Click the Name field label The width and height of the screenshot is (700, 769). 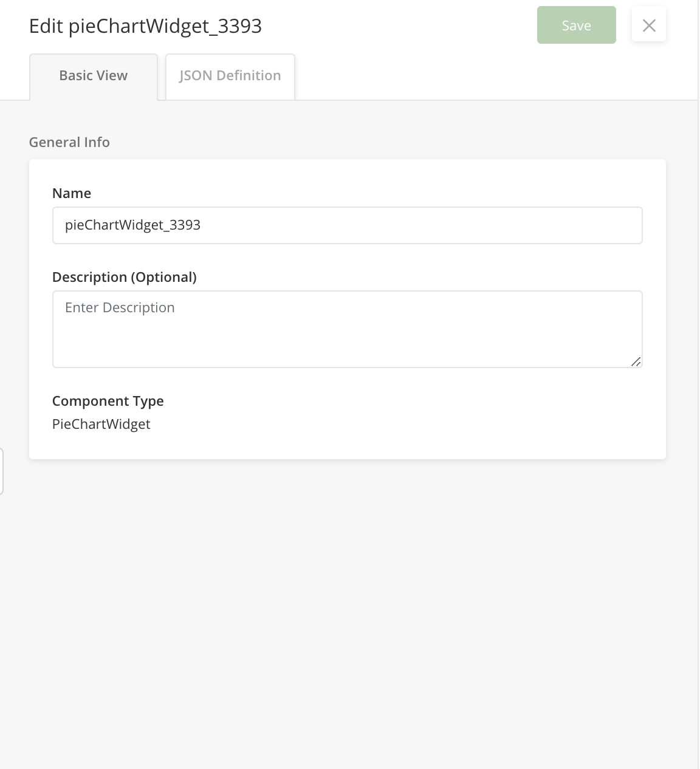click(x=72, y=193)
